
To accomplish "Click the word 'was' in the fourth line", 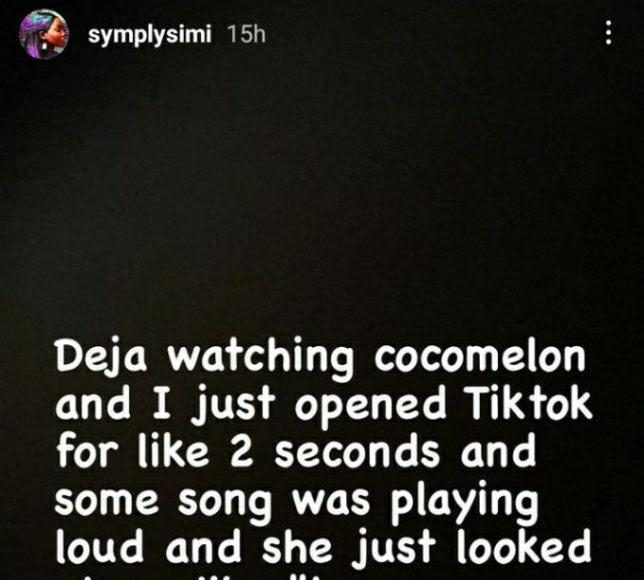I will coord(330,502).
